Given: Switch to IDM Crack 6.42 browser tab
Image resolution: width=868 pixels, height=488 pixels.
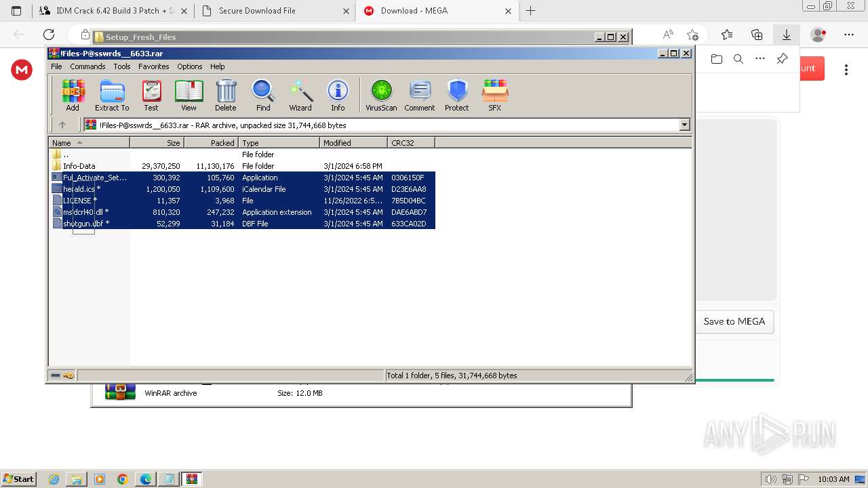Looking at the screenshot, I should (x=112, y=11).
